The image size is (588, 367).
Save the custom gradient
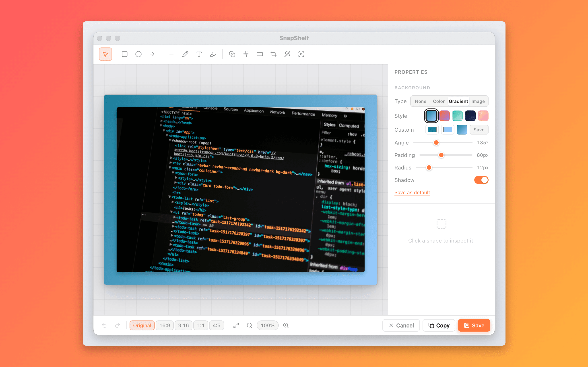[479, 130]
